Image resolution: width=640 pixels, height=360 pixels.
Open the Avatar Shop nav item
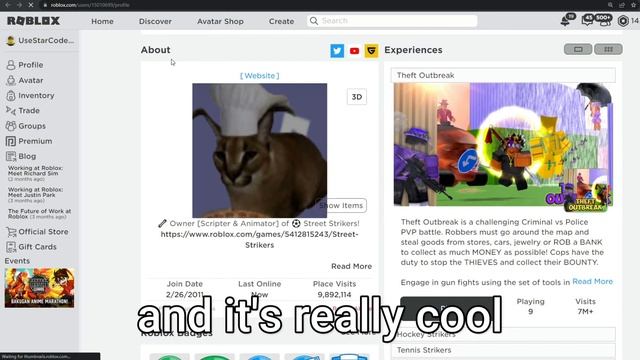tap(220, 21)
